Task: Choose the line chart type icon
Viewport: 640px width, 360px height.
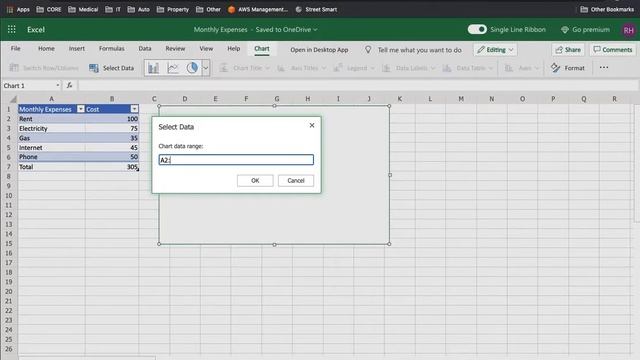Action: click(x=173, y=68)
